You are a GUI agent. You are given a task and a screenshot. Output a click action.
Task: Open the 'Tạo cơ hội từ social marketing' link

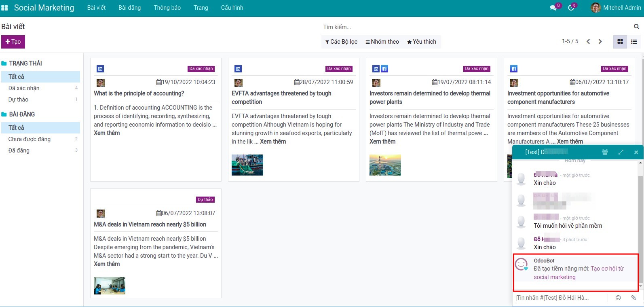606,269
